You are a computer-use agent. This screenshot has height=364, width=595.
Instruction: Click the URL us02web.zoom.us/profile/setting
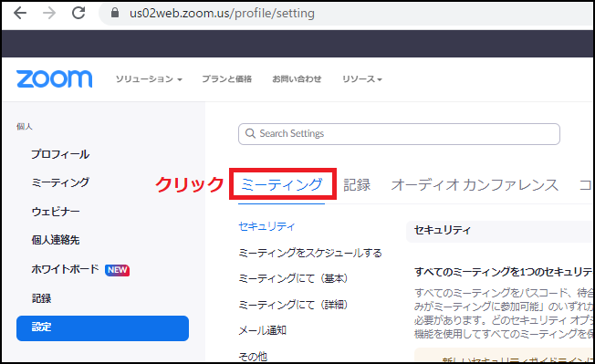[x=222, y=14]
